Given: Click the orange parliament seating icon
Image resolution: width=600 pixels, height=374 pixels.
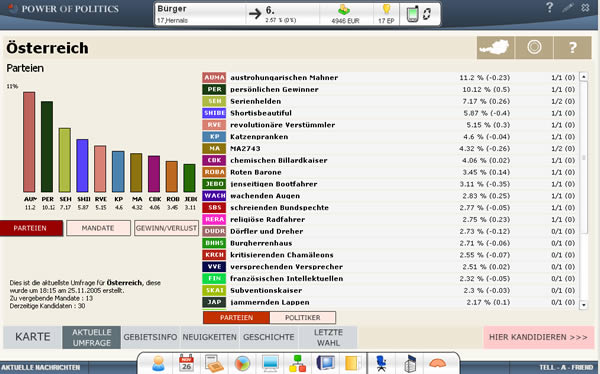Looking at the screenshot, I should (x=437, y=363).
